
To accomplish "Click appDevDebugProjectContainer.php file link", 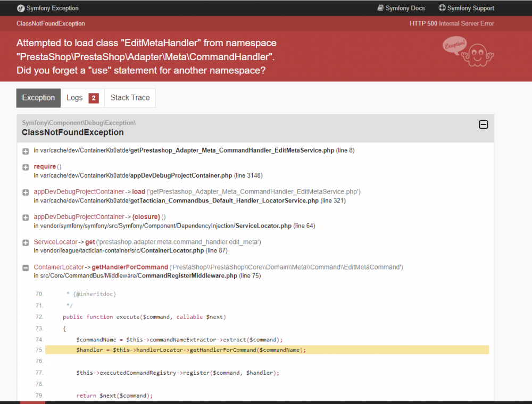I will [181, 175].
